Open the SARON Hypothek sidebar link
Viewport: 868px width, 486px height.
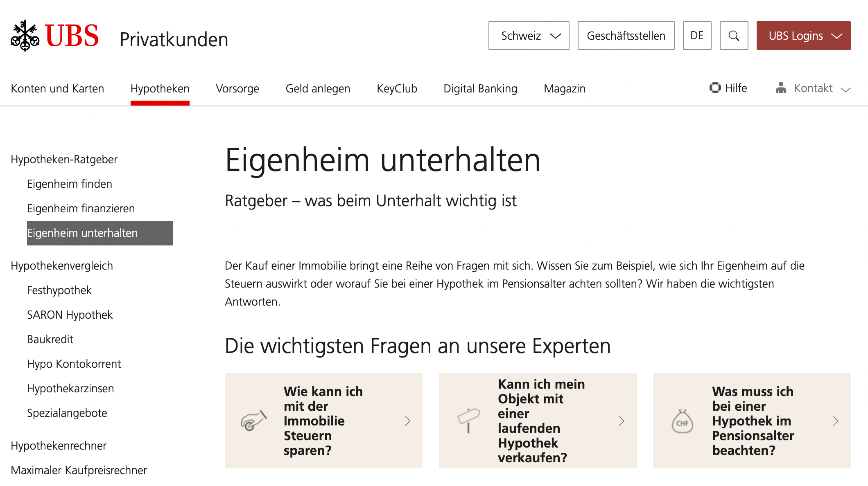coord(70,315)
